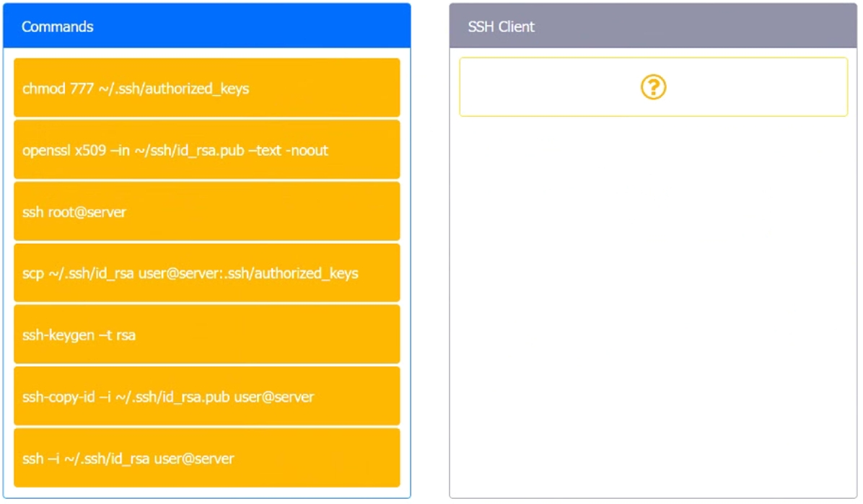Pick the command that generates an RSA key pair
Screen dimensions: 863x504
207,335
